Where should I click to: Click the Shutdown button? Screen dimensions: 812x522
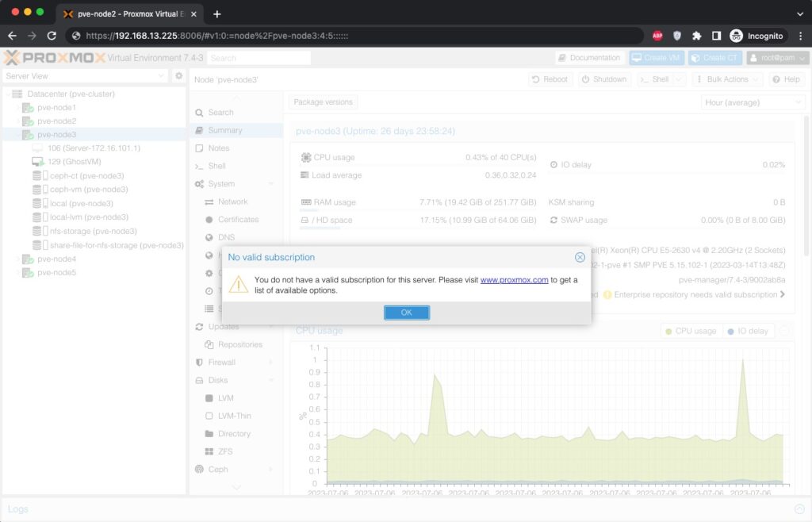[604, 79]
